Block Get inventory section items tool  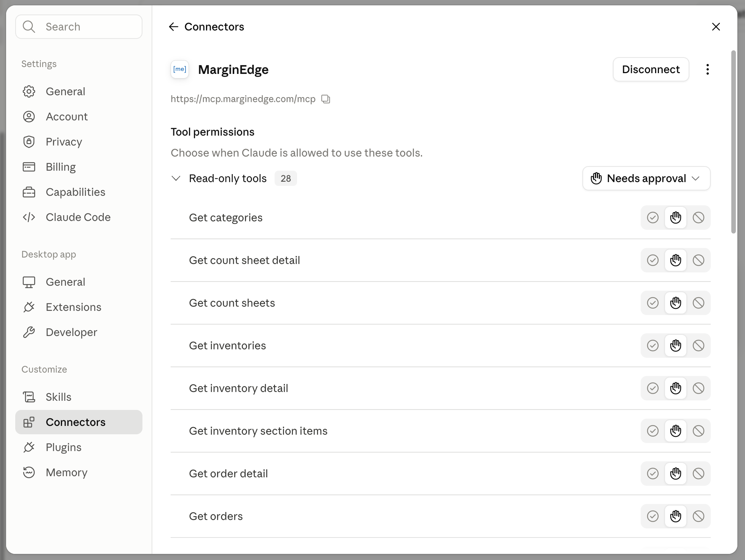click(x=699, y=431)
